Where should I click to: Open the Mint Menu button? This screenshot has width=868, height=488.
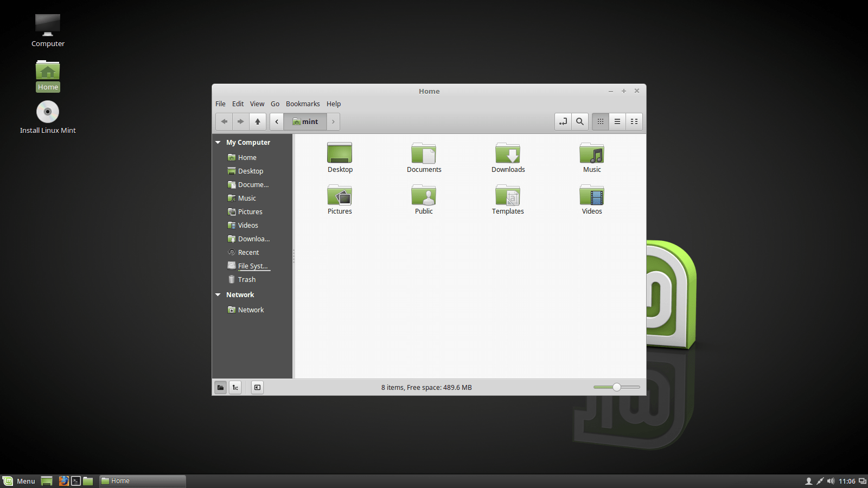point(20,481)
